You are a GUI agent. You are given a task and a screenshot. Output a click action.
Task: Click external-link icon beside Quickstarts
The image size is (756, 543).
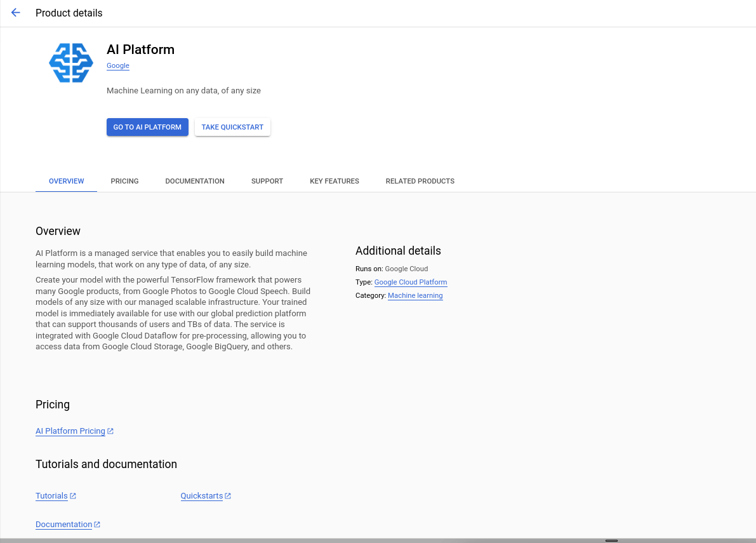(x=228, y=496)
